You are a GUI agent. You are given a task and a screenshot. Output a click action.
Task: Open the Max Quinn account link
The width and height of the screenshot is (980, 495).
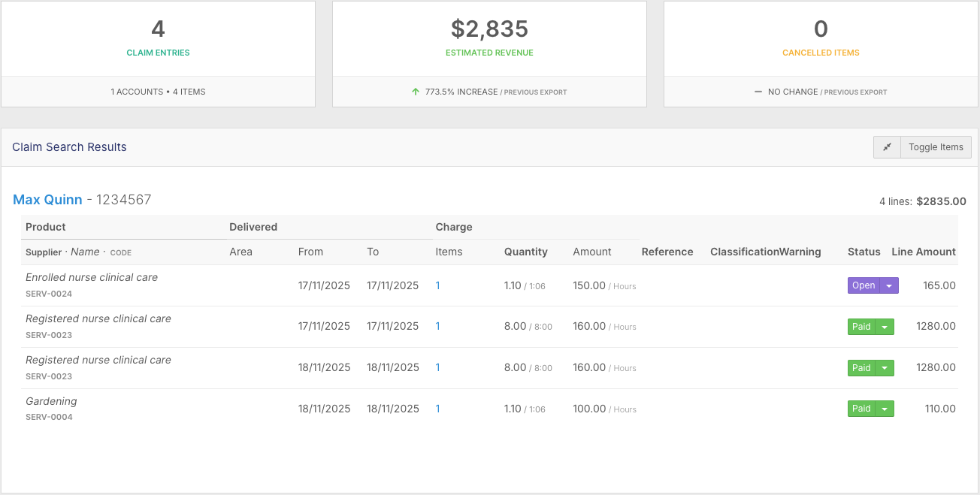[x=47, y=200]
